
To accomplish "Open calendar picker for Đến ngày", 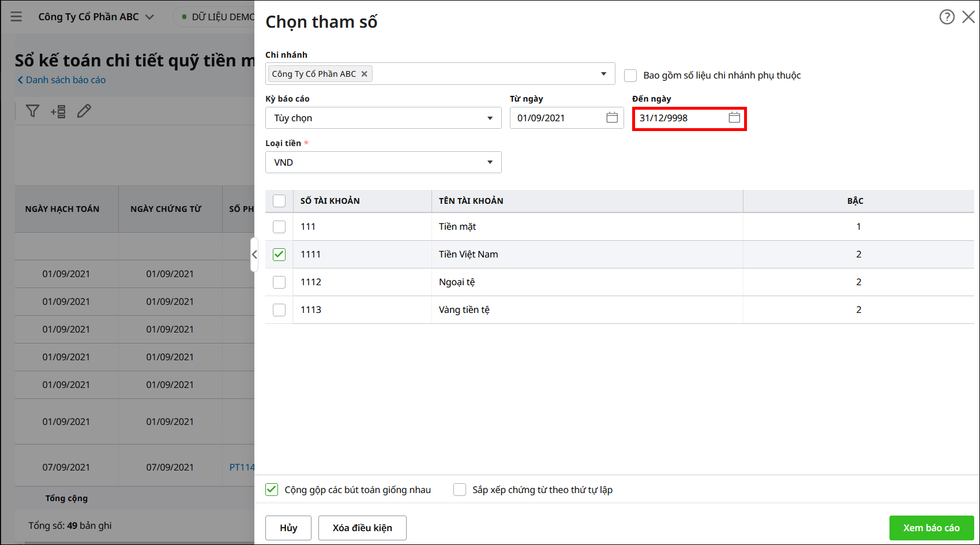I will click(734, 118).
